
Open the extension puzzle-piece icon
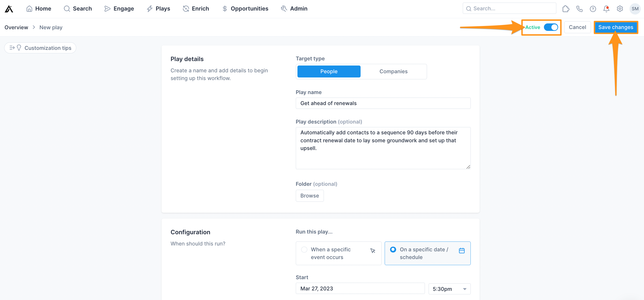point(566,9)
